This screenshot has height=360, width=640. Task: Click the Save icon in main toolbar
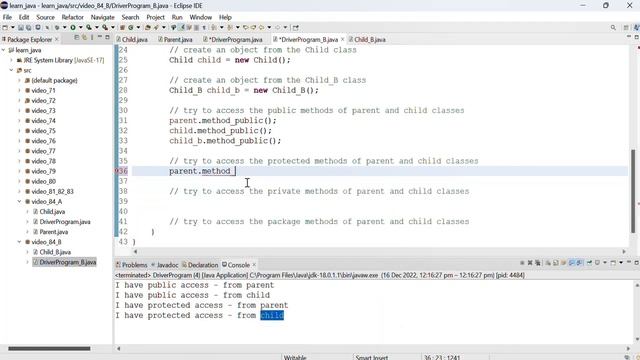point(20,27)
